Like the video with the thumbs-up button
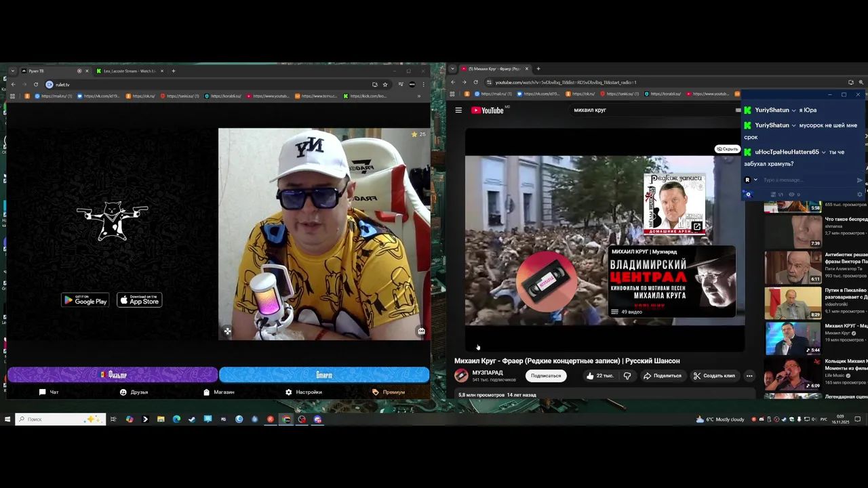Image resolution: width=868 pixels, height=488 pixels. [599, 375]
